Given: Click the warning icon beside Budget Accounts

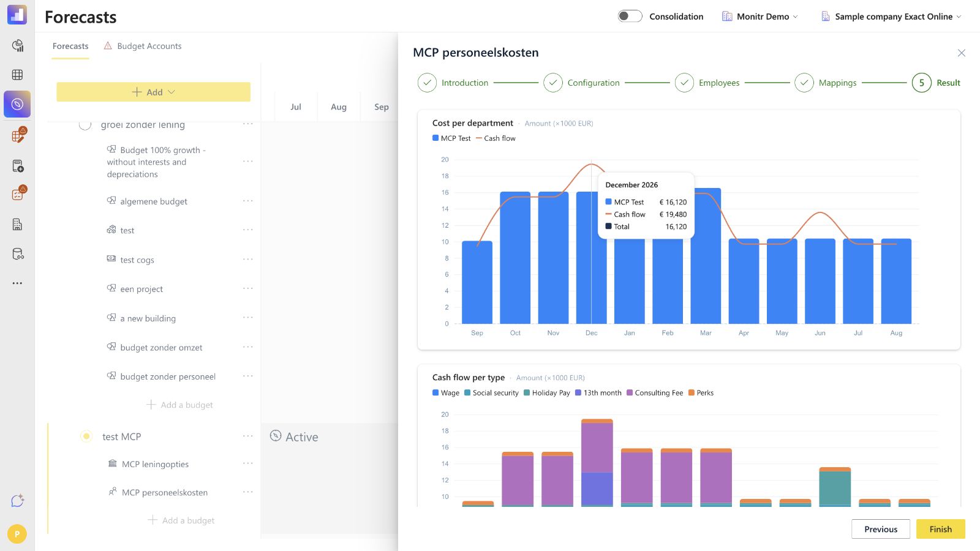Looking at the screenshot, I should click(108, 46).
